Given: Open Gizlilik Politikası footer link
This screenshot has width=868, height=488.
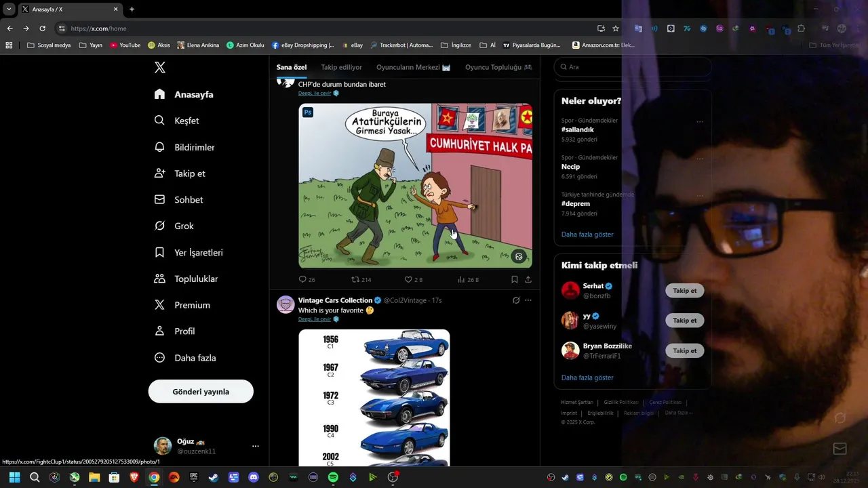Looking at the screenshot, I should (x=621, y=403).
